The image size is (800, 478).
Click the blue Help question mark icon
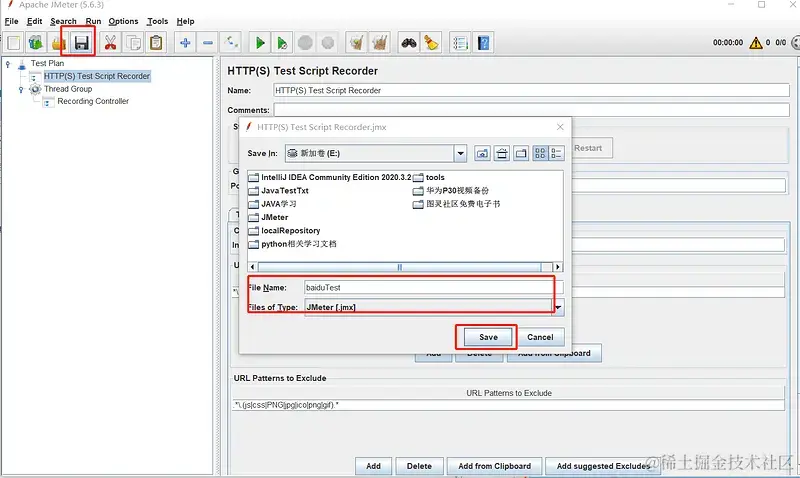pos(483,43)
